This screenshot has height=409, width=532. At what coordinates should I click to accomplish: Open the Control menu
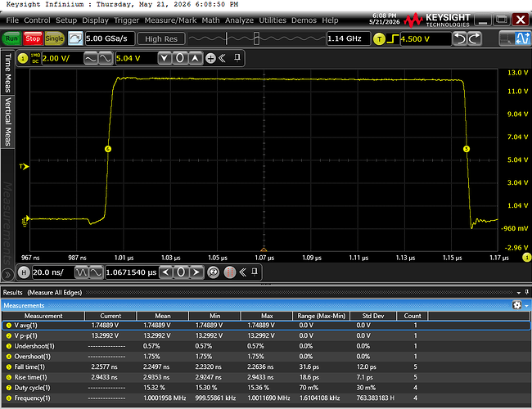pyautogui.click(x=37, y=20)
